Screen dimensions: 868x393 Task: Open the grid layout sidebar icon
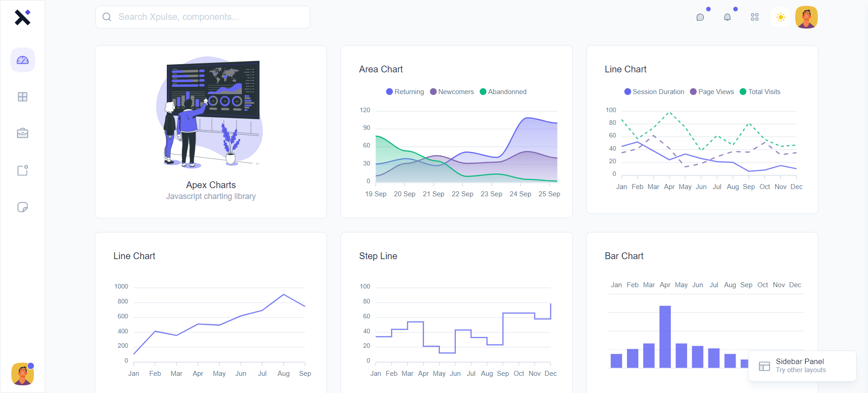(23, 97)
